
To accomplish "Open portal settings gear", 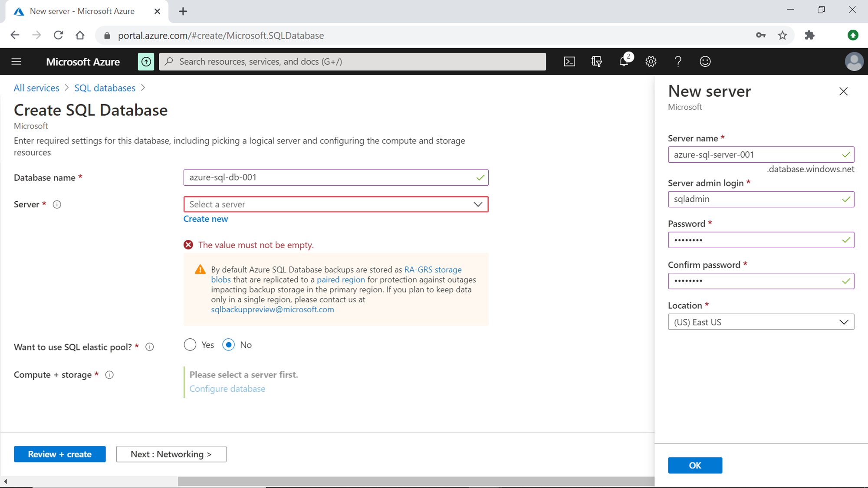I will pyautogui.click(x=651, y=62).
